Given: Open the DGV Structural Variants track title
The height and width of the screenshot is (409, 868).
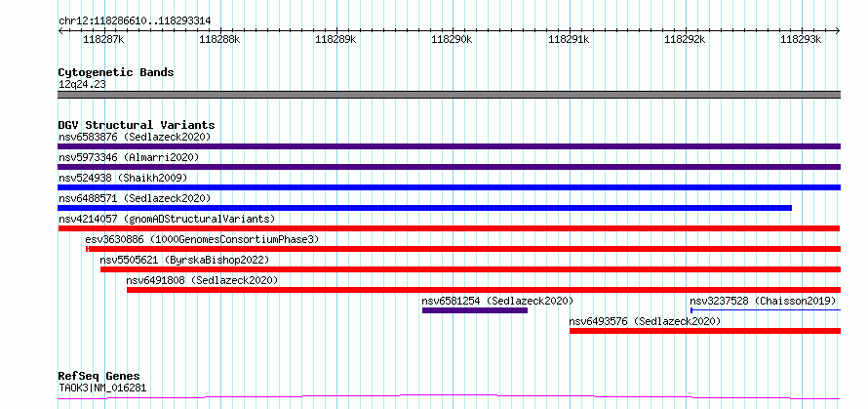Looking at the screenshot, I should coord(137,125).
